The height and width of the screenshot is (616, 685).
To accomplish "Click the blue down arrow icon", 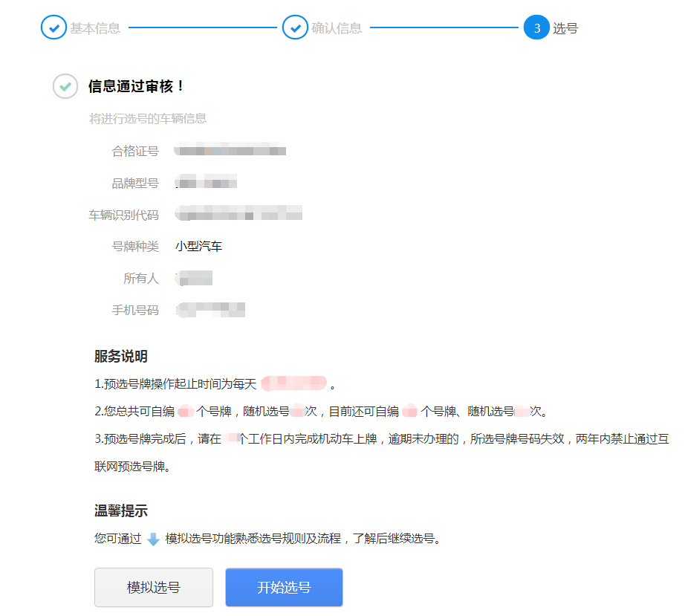I will [153, 539].
